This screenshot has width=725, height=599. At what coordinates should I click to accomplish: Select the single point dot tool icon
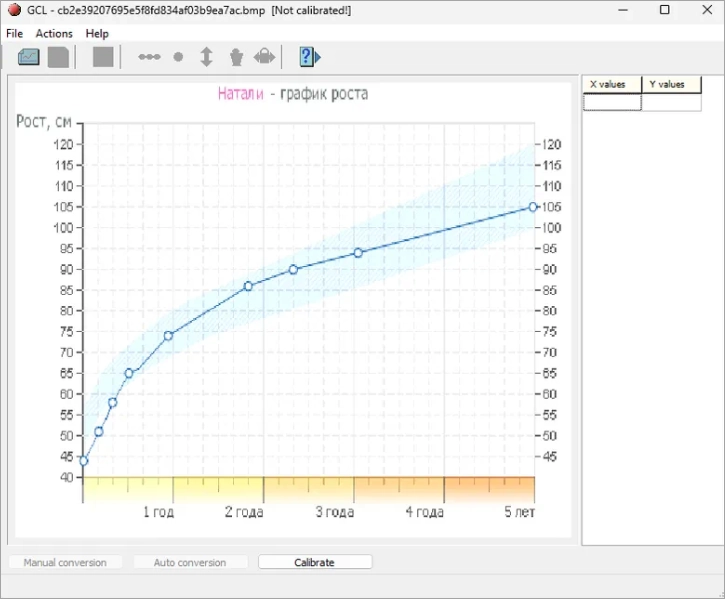coord(178,57)
